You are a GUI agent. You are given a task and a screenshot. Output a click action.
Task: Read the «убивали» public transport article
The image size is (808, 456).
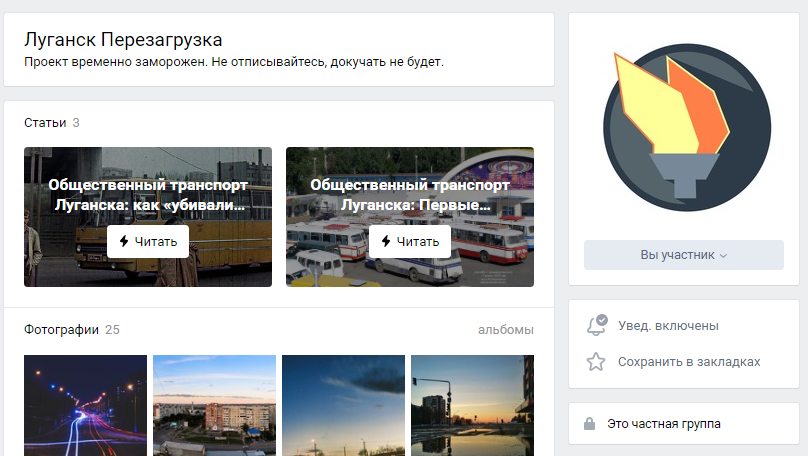pyautogui.click(x=148, y=217)
